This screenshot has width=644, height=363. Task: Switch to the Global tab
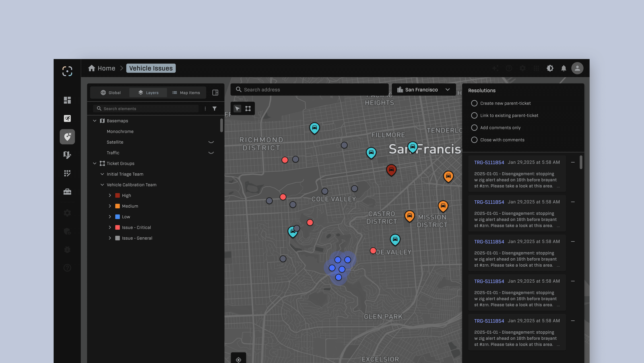coord(111,93)
